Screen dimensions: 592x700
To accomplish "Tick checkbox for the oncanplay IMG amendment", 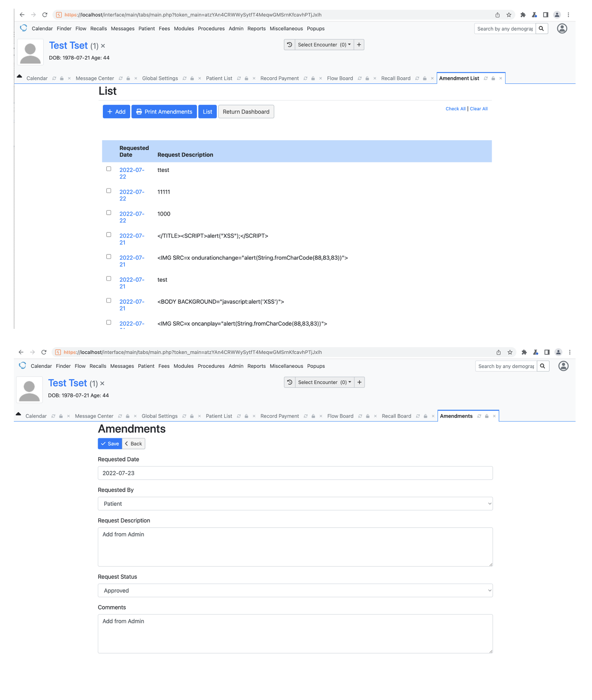I will tap(109, 322).
